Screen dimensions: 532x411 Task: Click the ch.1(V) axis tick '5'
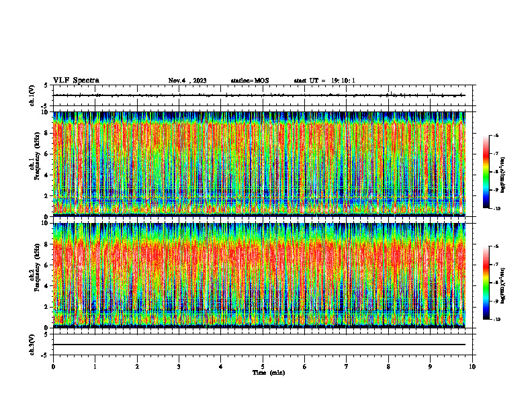(46, 85)
